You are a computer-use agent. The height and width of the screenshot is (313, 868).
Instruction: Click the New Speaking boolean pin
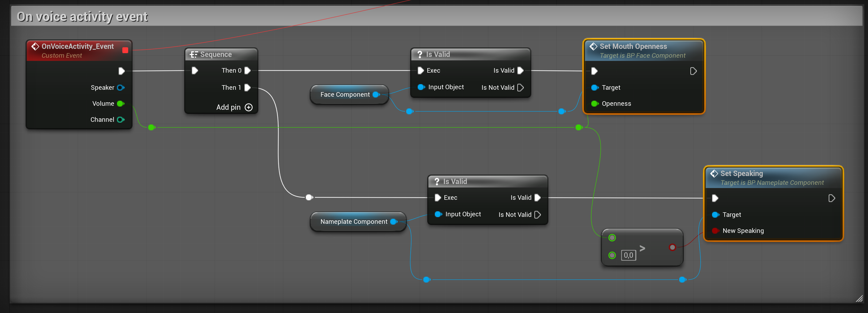pos(715,231)
